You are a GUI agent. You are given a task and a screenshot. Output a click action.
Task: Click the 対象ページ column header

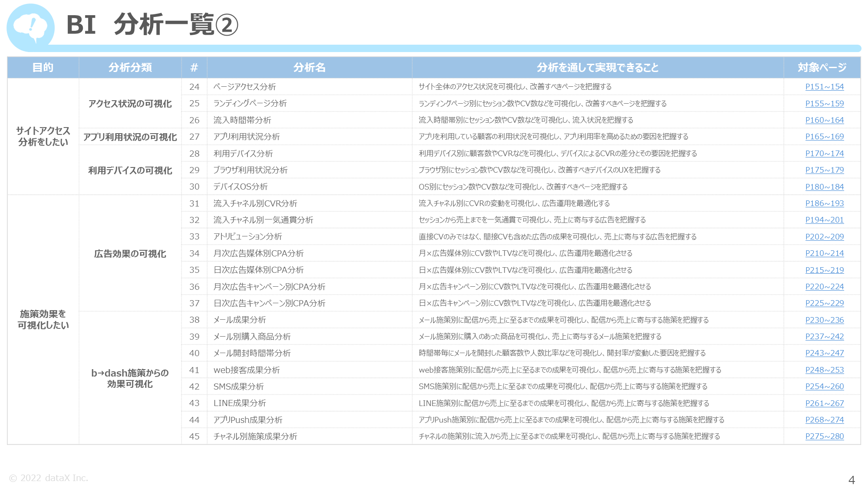(822, 68)
